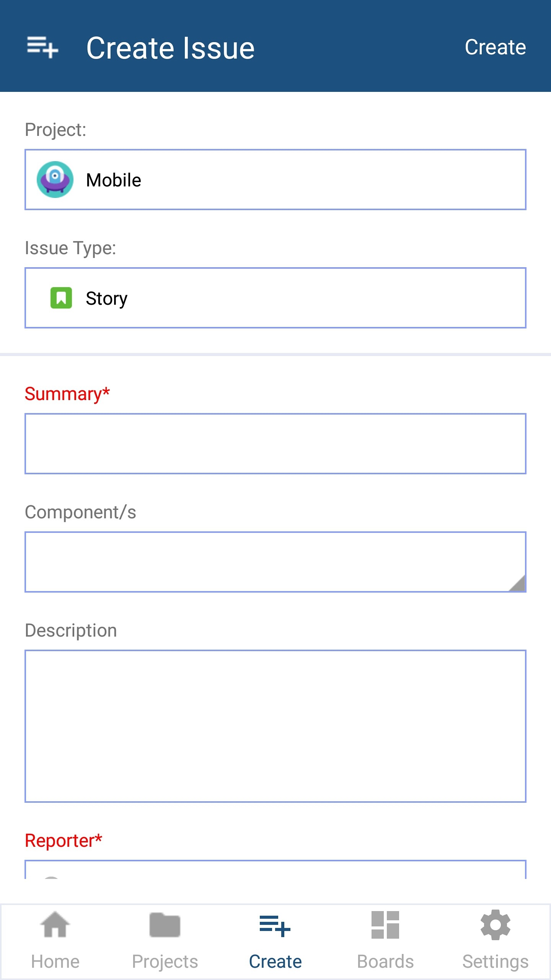
Task: Expand the Component/s selector triangle
Action: [x=517, y=584]
